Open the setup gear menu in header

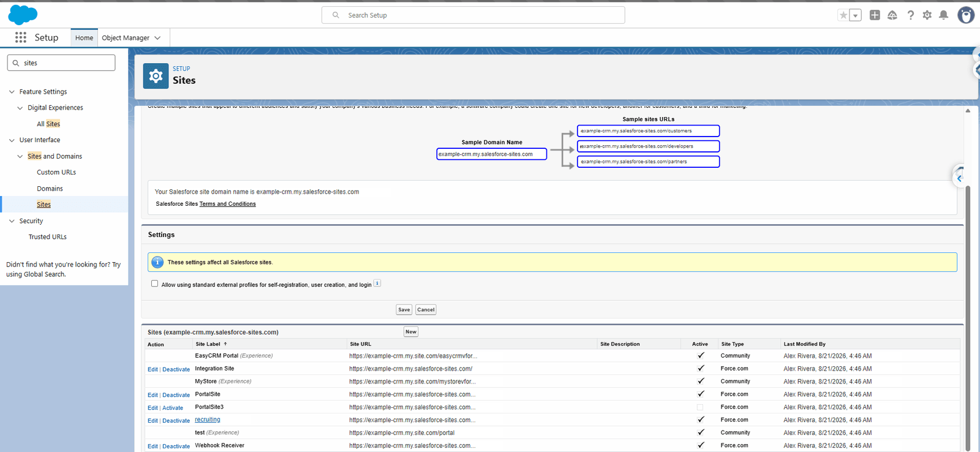click(x=927, y=15)
